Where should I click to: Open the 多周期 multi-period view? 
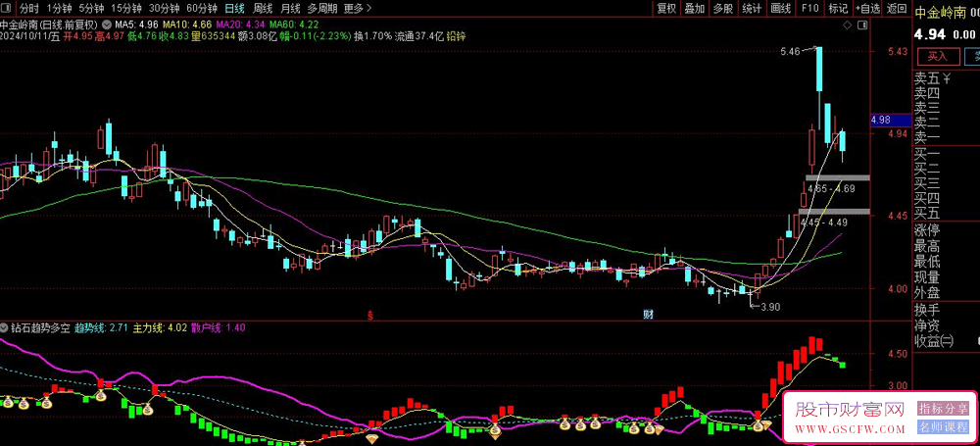[321, 8]
